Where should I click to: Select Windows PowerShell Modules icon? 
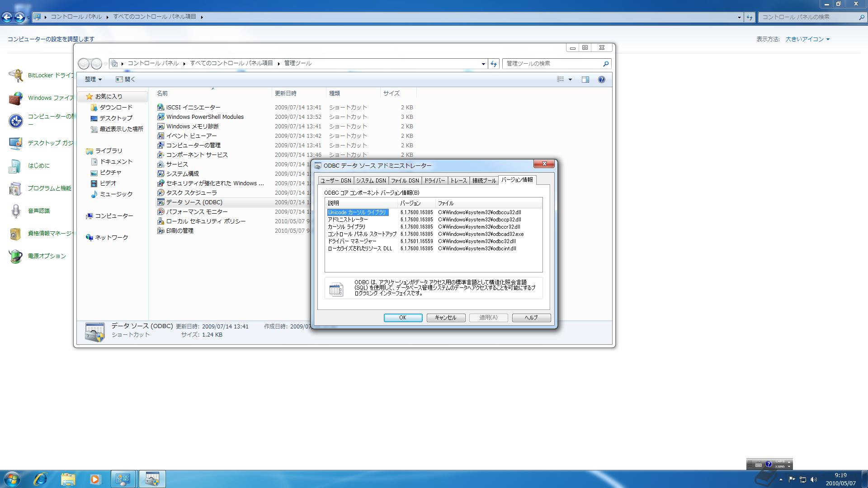tap(160, 117)
